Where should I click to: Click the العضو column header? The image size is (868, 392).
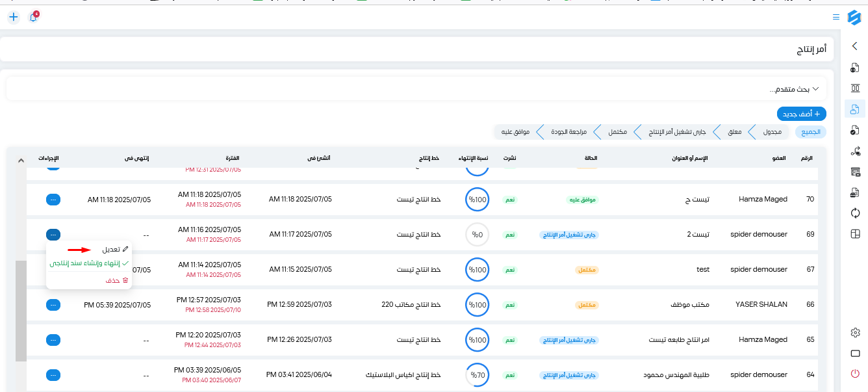click(779, 159)
